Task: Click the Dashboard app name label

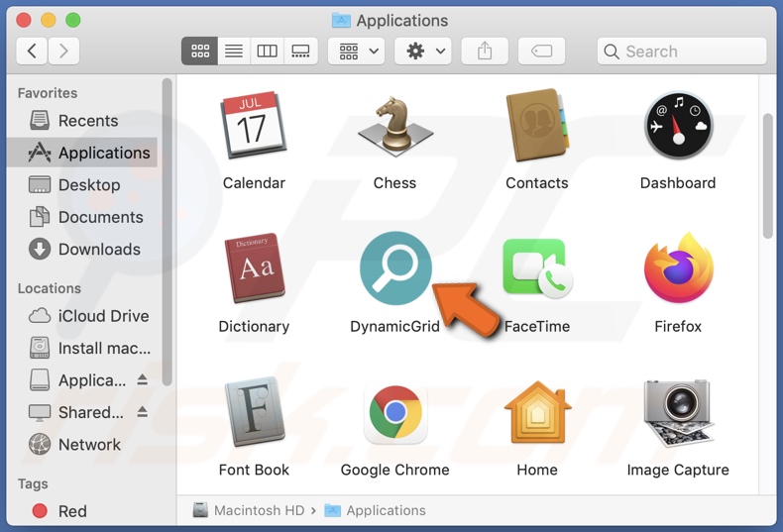Action: pos(678,183)
